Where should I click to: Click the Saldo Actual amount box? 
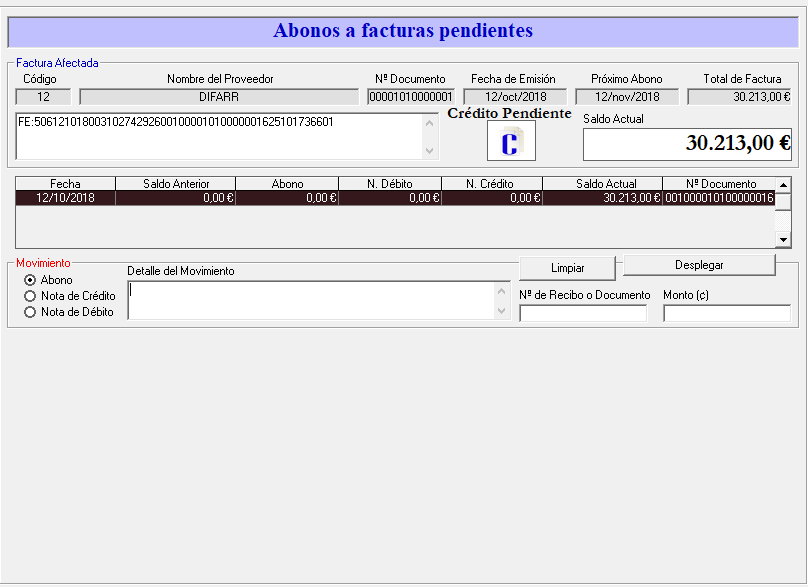point(687,143)
